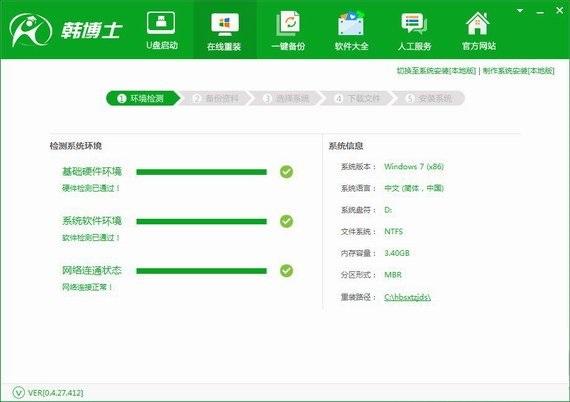Screen dimensions: 570x402
Task: Select step 4 下载文件
Action: point(358,98)
